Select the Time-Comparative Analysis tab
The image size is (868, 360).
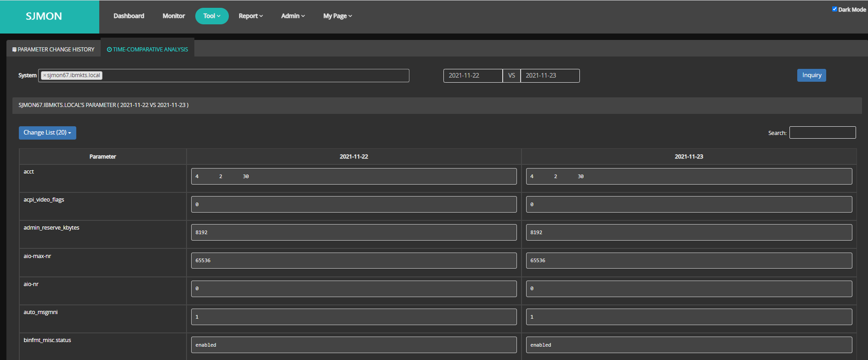[148, 50]
